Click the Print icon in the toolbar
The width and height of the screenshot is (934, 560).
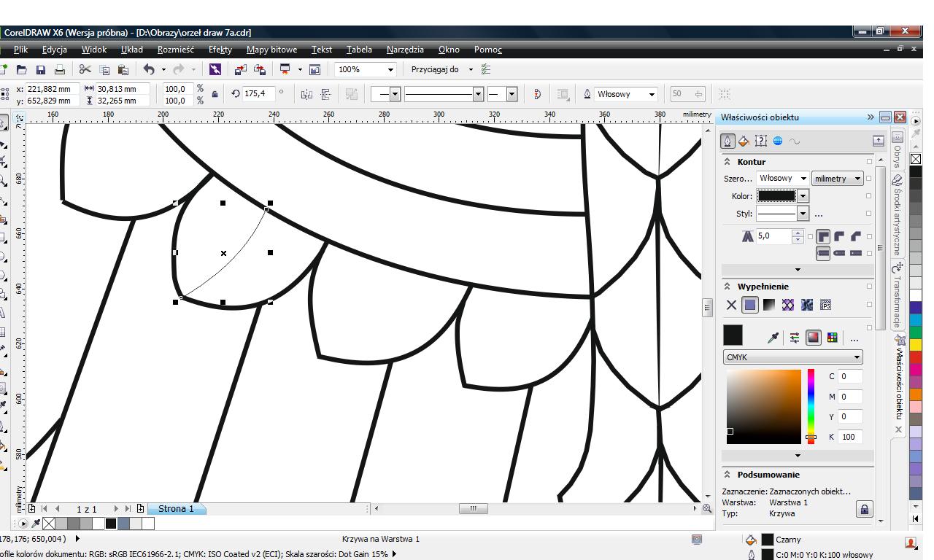coord(60,70)
